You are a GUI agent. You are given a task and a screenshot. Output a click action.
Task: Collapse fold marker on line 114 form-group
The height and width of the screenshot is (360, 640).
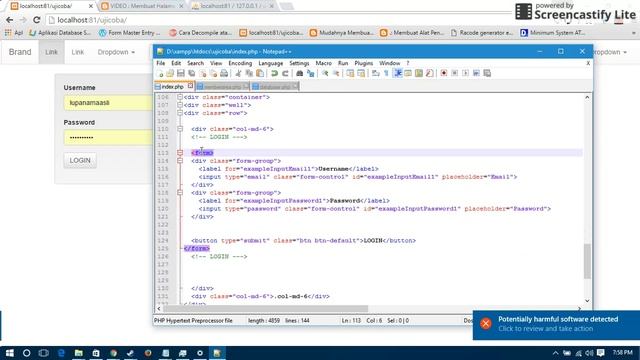coord(180,161)
